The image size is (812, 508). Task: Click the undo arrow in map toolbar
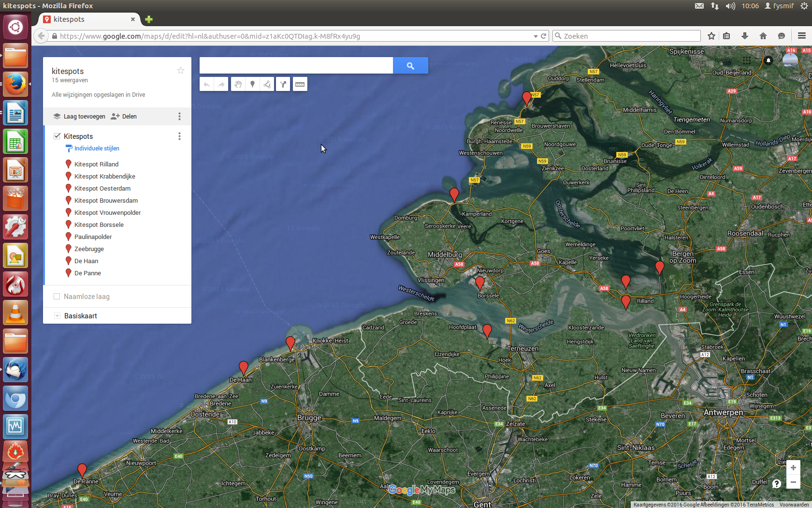click(x=207, y=84)
